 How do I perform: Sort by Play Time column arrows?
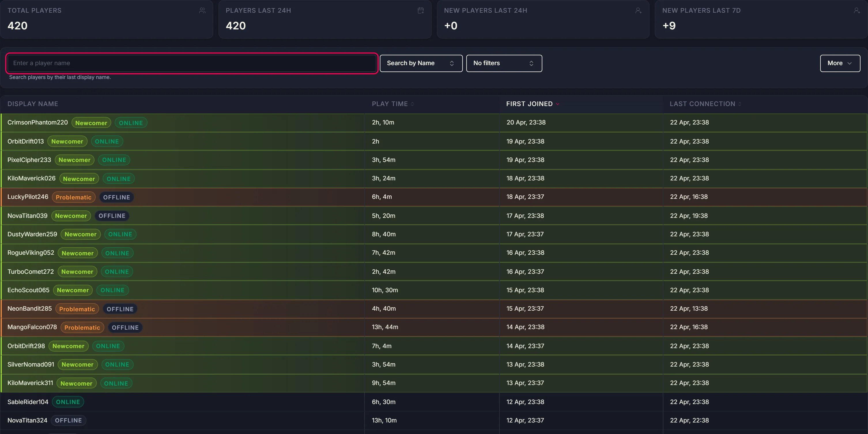[412, 104]
